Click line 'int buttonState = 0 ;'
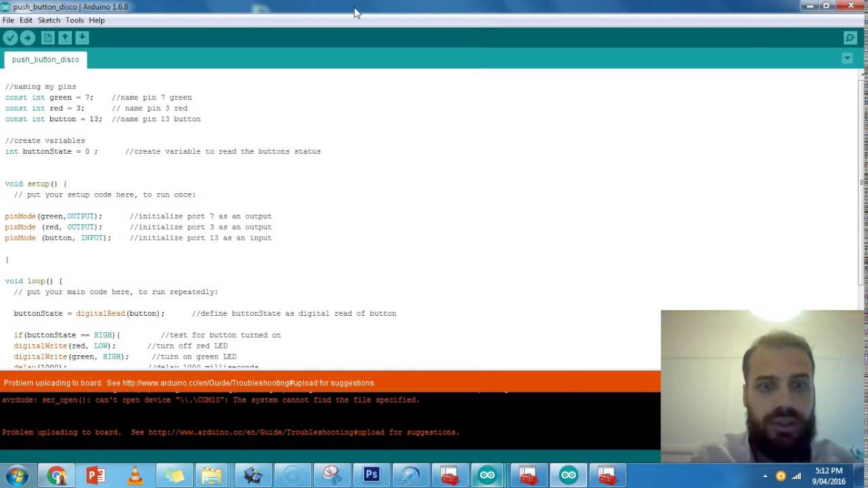 point(52,152)
